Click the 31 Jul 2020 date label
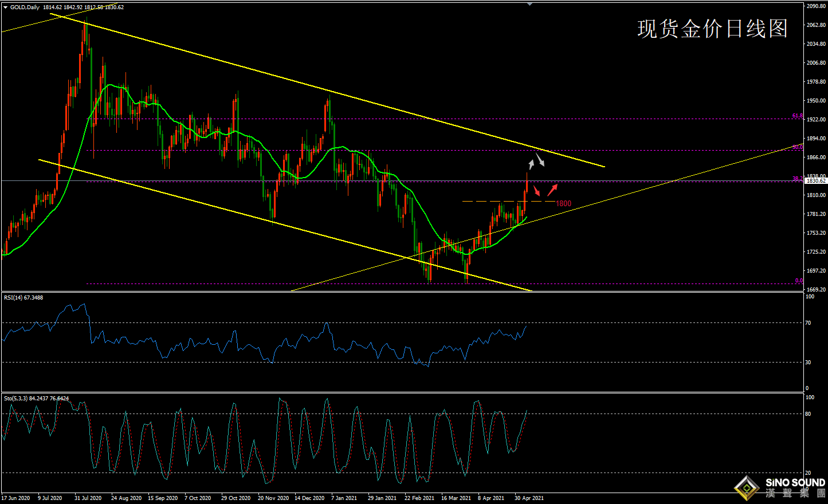 (88, 498)
